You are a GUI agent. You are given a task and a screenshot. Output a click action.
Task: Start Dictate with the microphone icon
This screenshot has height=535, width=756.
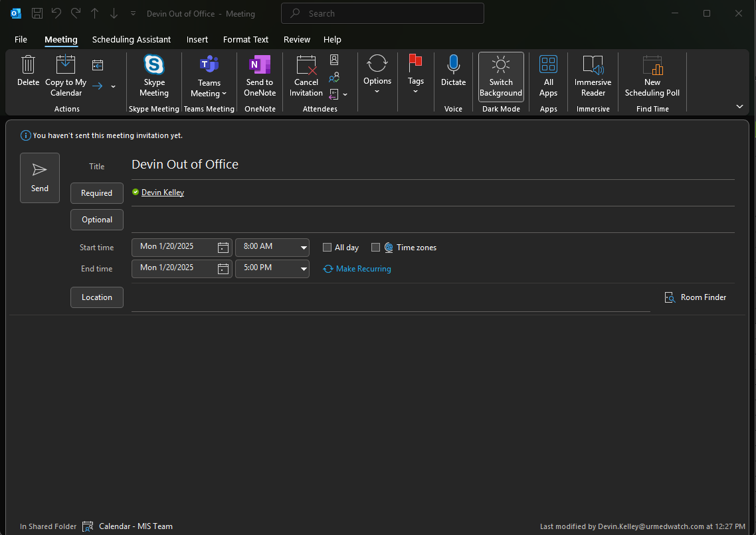tap(453, 65)
